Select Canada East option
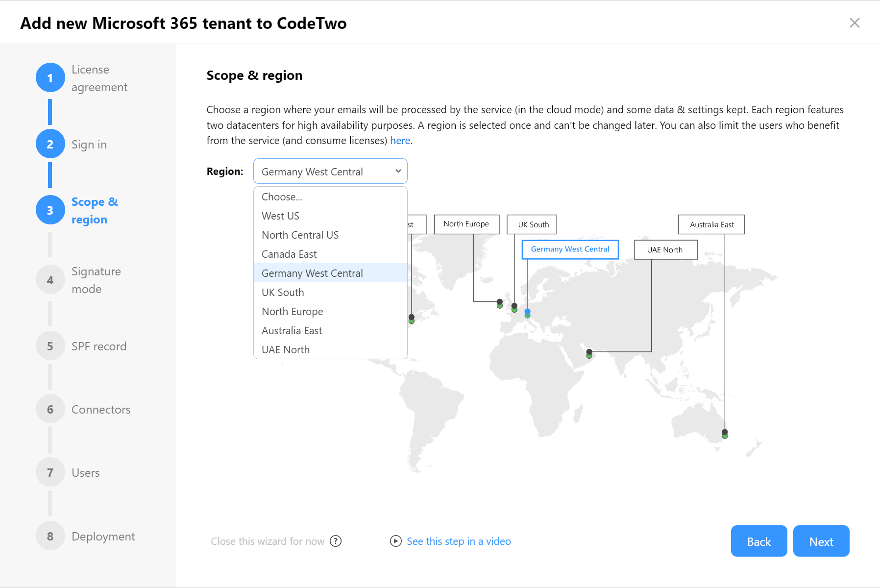880x588 pixels. pyautogui.click(x=330, y=254)
